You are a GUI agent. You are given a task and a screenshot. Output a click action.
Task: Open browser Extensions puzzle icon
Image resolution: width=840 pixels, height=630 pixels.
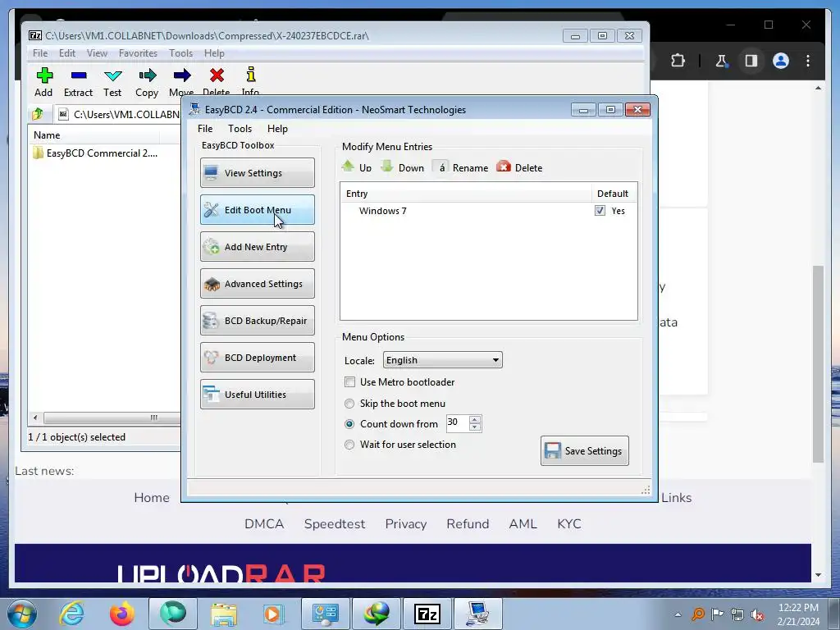tap(678, 61)
